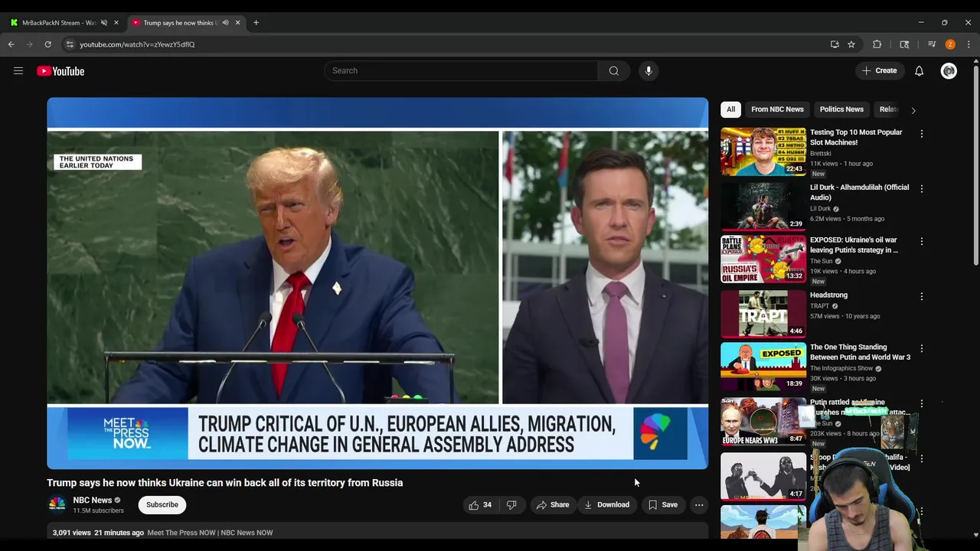Screen dimensions: 980x551
Task: Open options for the Lil Durk Alhamdulilah video
Action: [x=922, y=188]
